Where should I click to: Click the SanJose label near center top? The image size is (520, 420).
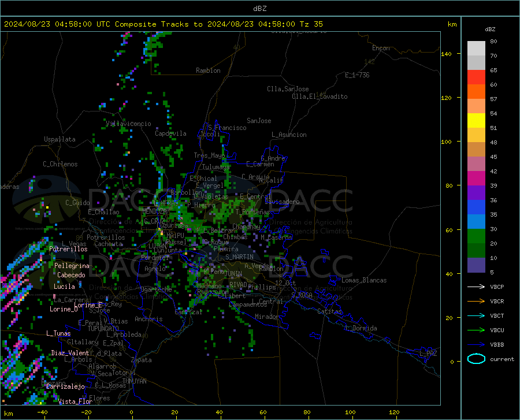(259, 121)
